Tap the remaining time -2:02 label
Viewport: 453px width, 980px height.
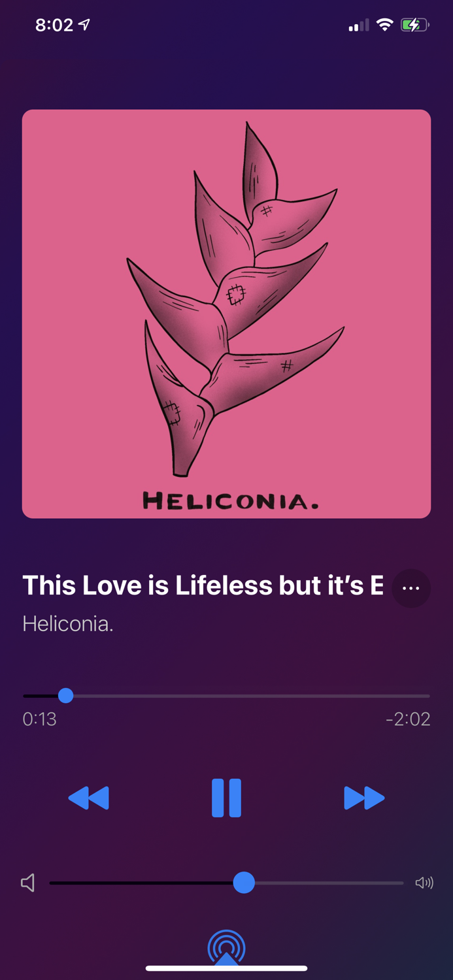pos(408,719)
